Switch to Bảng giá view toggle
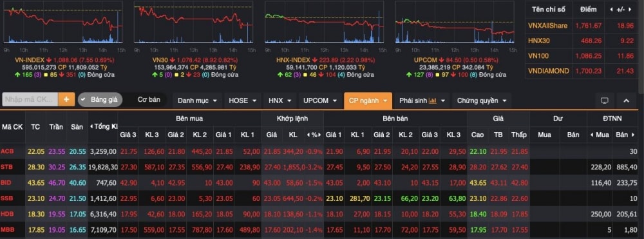The image size is (644, 239). tap(100, 100)
